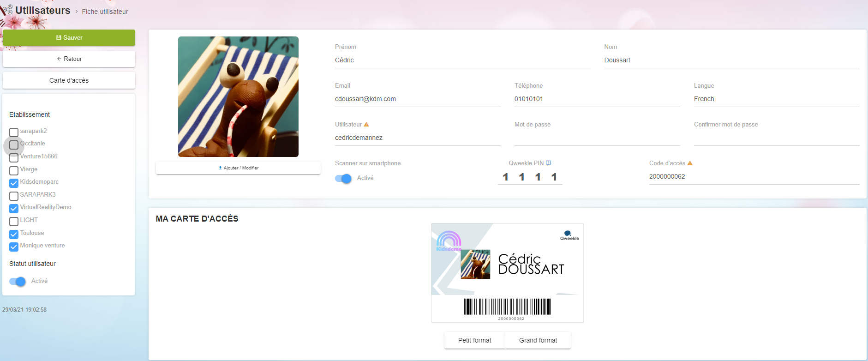The width and height of the screenshot is (868, 361).
Task: Click the Utilisateurs module icon in header
Action: pos(7,10)
